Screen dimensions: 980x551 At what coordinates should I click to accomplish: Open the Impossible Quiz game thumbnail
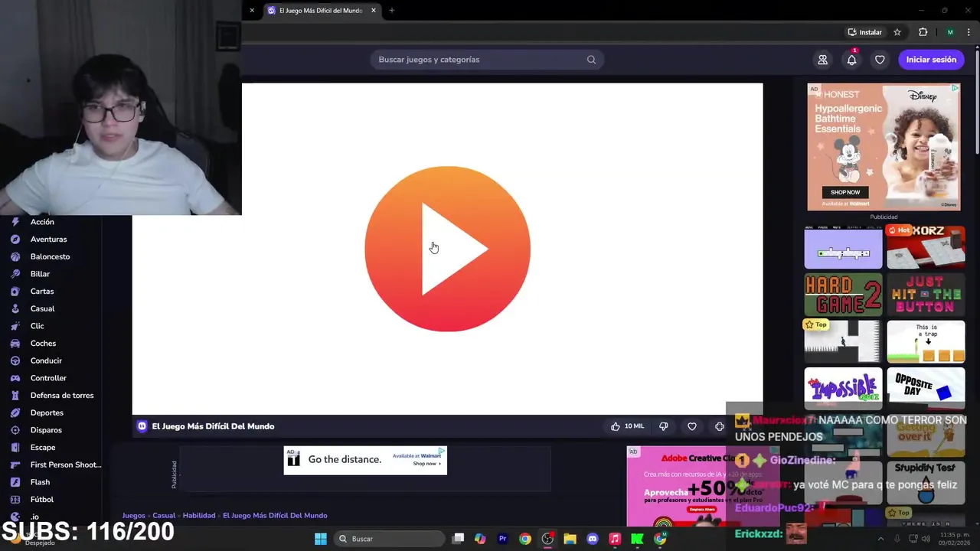[x=843, y=390]
